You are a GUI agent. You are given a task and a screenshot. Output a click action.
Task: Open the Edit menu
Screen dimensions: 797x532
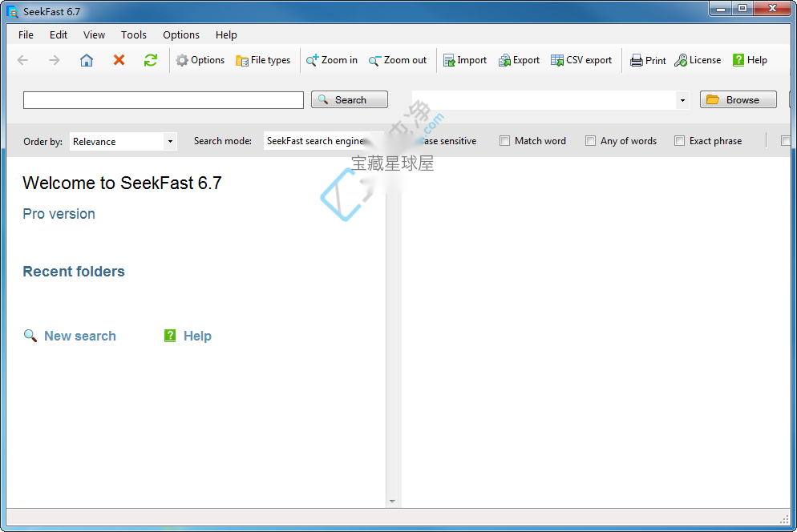tap(59, 34)
